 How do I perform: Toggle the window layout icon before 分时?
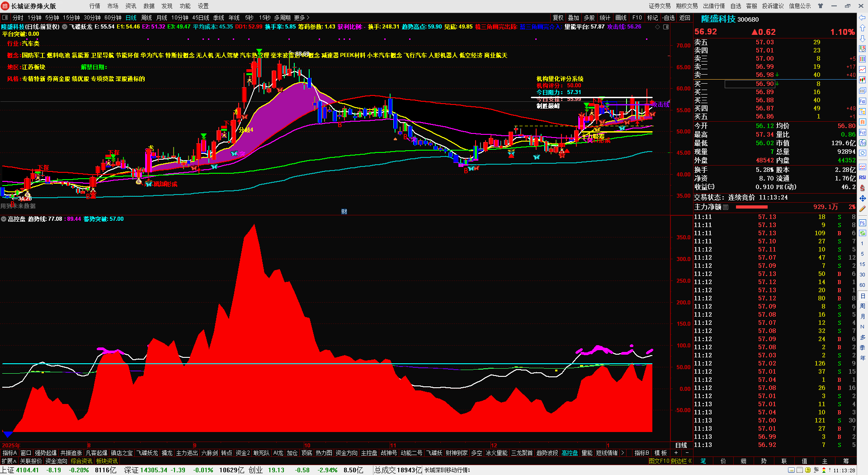click(x=5, y=18)
